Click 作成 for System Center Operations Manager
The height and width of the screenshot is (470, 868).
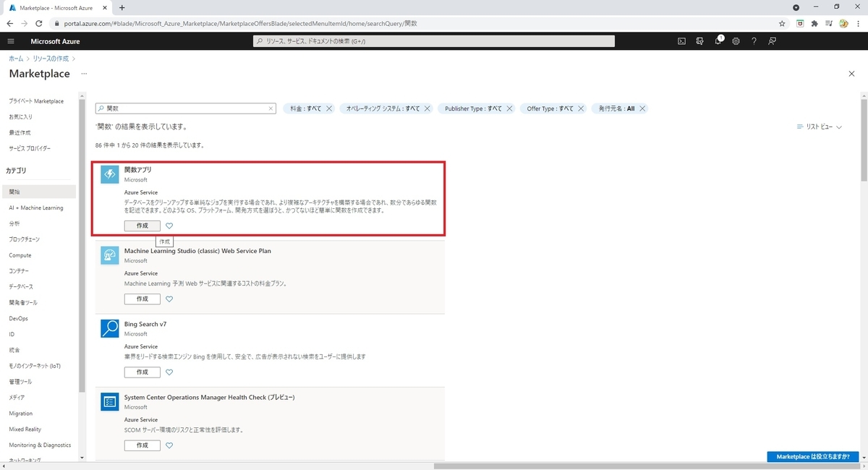pyautogui.click(x=142, y=445)
